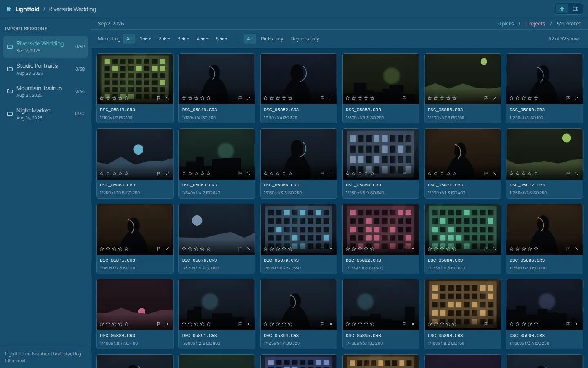
Task: Flag DSC_05853.CR3 as pick
Action: [404, 98]
